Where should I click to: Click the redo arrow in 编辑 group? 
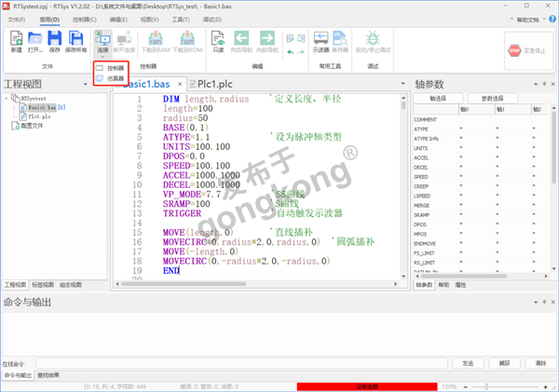[301, 52]
